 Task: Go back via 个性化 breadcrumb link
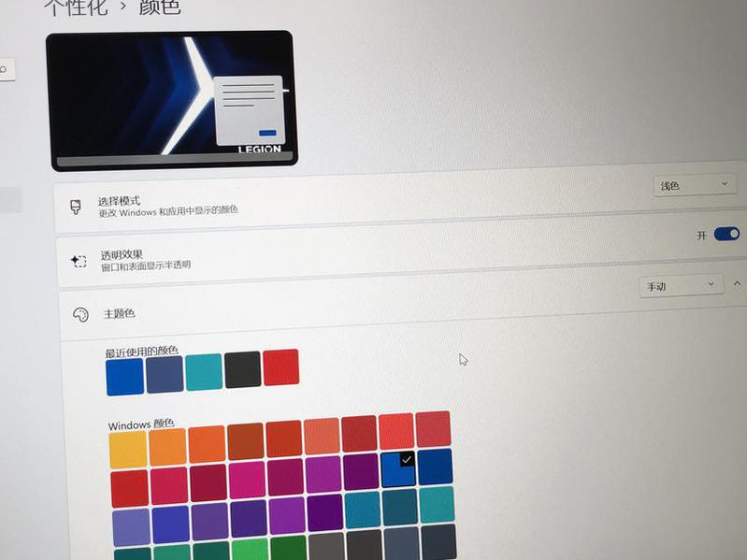(x=77, y=7)
